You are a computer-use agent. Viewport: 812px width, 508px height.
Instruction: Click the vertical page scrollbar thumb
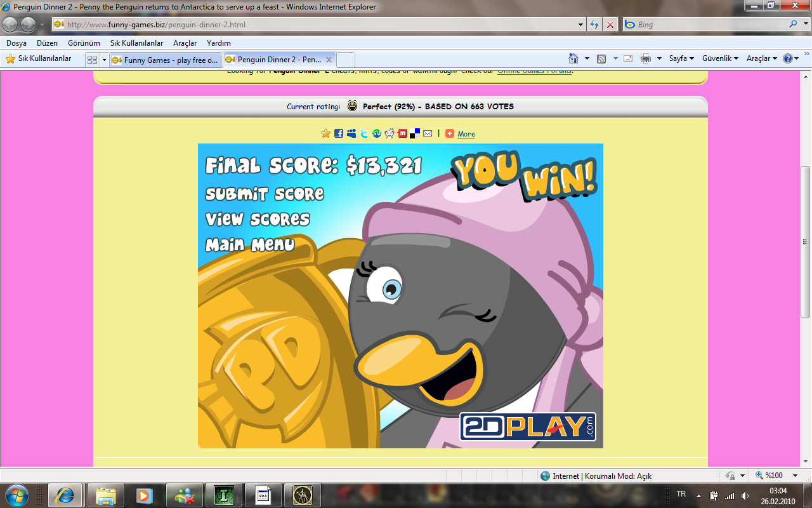point(806,241)
